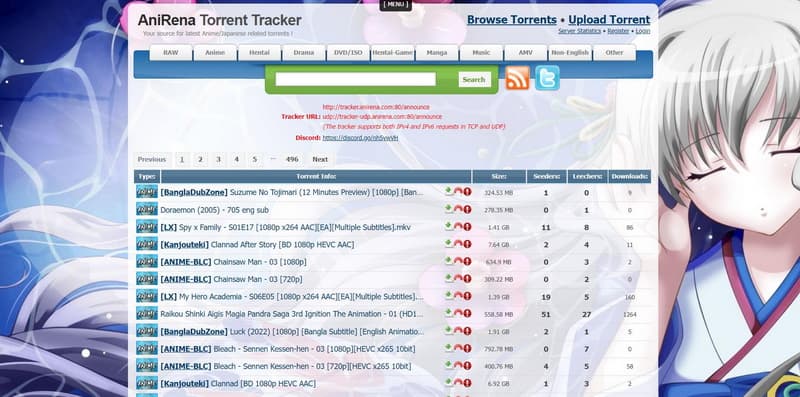
Task: Select the Drama category tab
Action: point(304,53)
